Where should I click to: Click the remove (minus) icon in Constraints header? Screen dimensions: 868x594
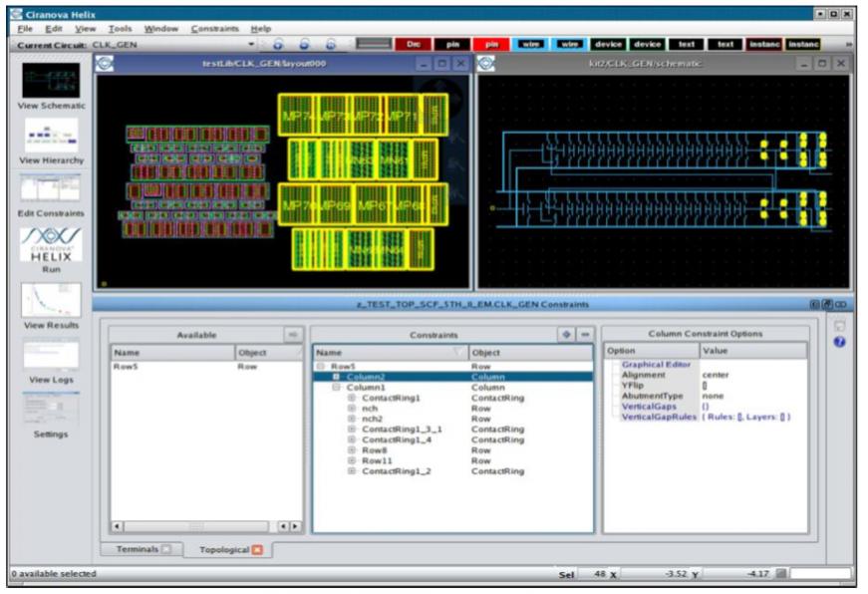click(x=585, y=334)
